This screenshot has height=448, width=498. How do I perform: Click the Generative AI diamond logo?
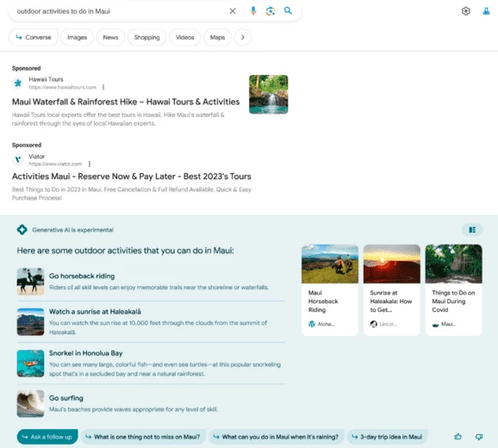22,229
